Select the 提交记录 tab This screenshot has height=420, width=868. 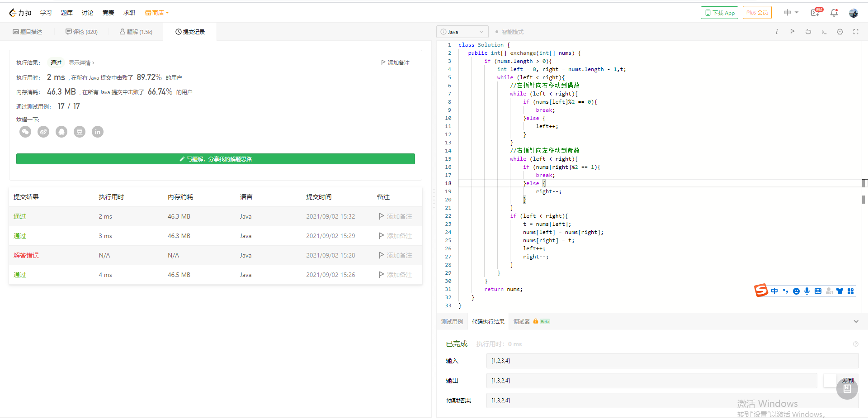190,32
